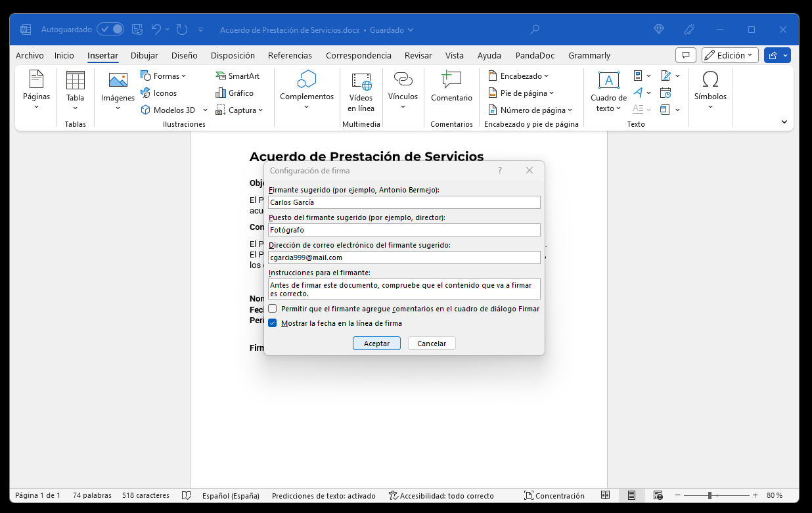Click the Cuadro de texto icon

tap(608, 80)
